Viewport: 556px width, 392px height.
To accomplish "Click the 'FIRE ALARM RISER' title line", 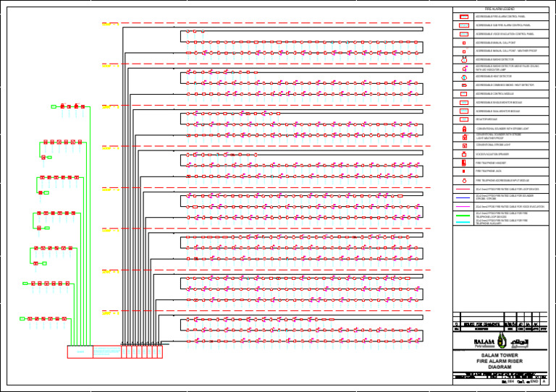I will pos(500,361).
